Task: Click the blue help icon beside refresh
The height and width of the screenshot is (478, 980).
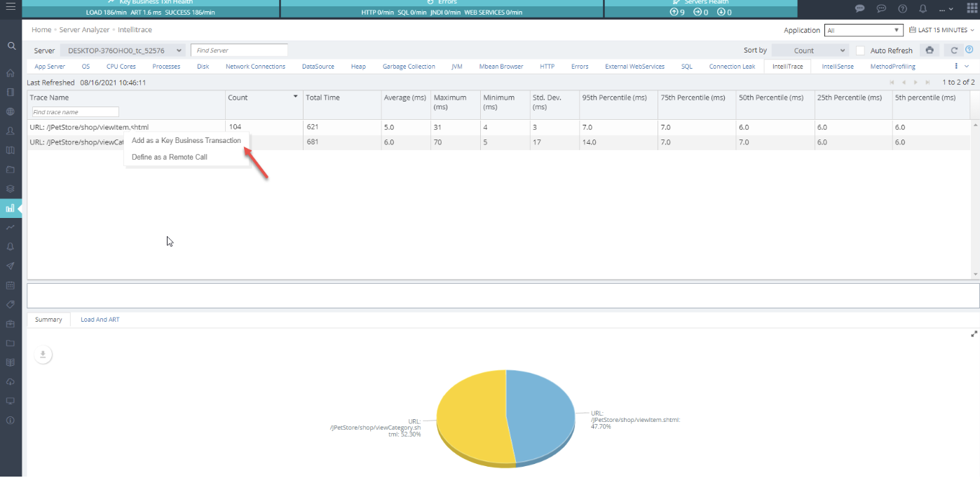Action: click(969, 50)
